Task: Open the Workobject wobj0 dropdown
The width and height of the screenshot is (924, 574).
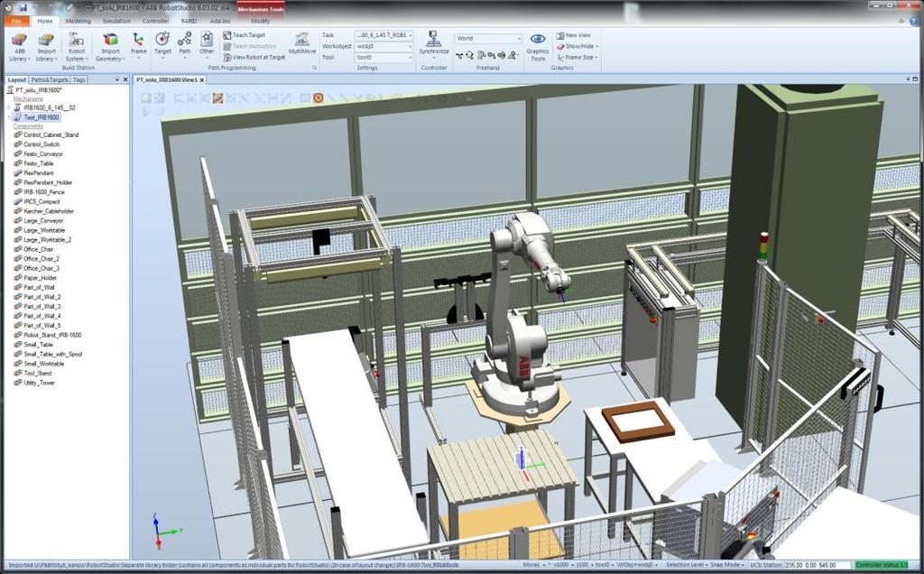Action: point(383,46)
